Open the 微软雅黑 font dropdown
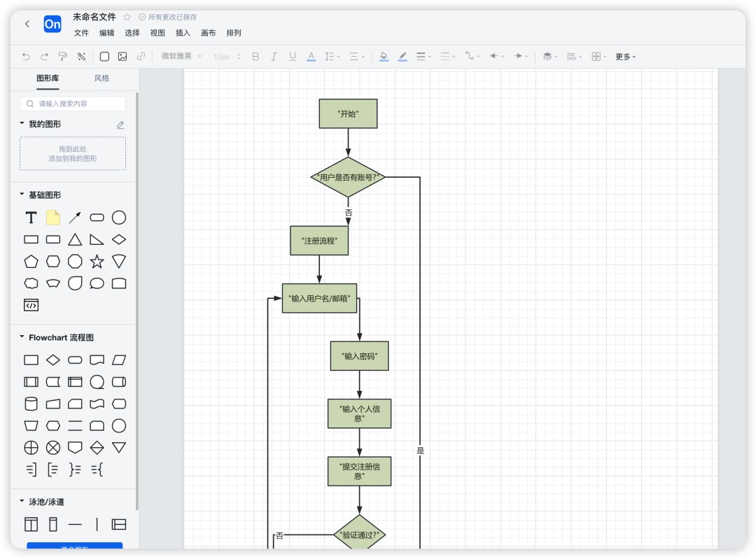Image resolution: width=756 pixels, height=559 pixels. [181, 57]
